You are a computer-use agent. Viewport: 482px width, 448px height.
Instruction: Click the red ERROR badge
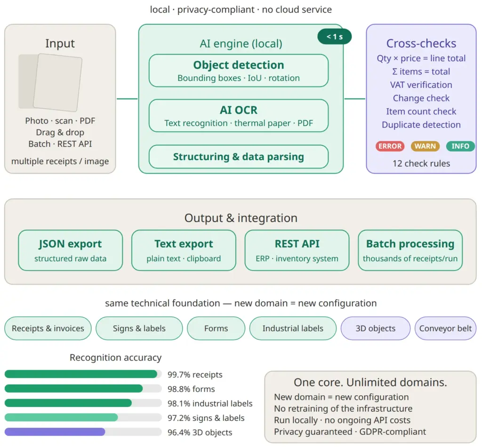coord(390,146)
